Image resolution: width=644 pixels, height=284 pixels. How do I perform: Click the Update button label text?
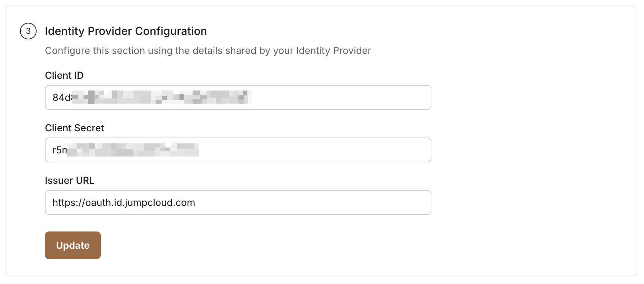coord(72,245)
